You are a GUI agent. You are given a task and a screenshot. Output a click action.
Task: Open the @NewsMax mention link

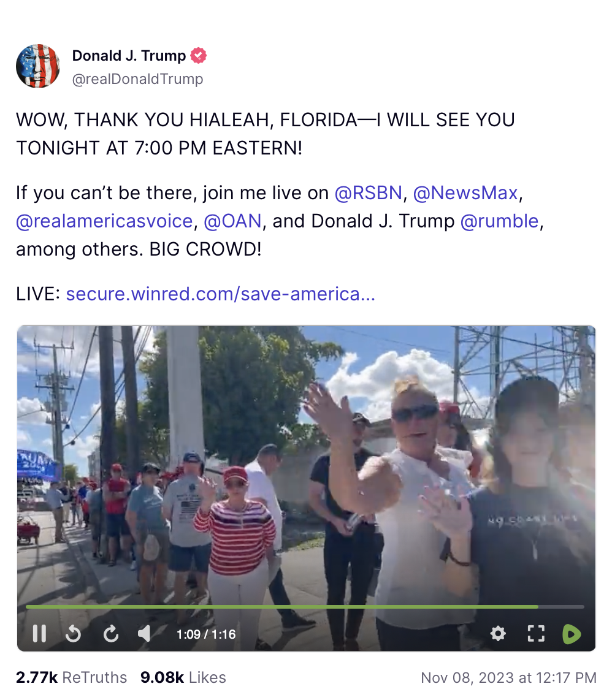coord(465,193)
